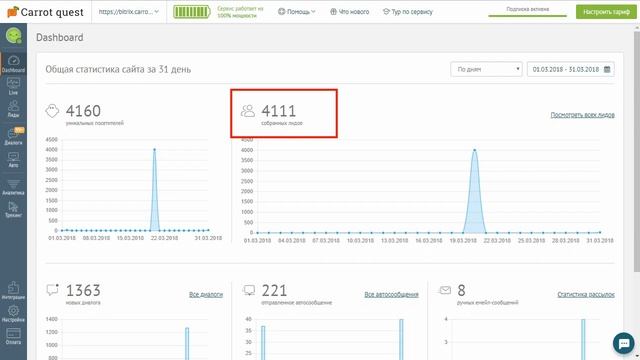The width and height of the screenshot is (640, 360).
Task: Click the 4160 unique visitors number
Action: pos(83,111)
